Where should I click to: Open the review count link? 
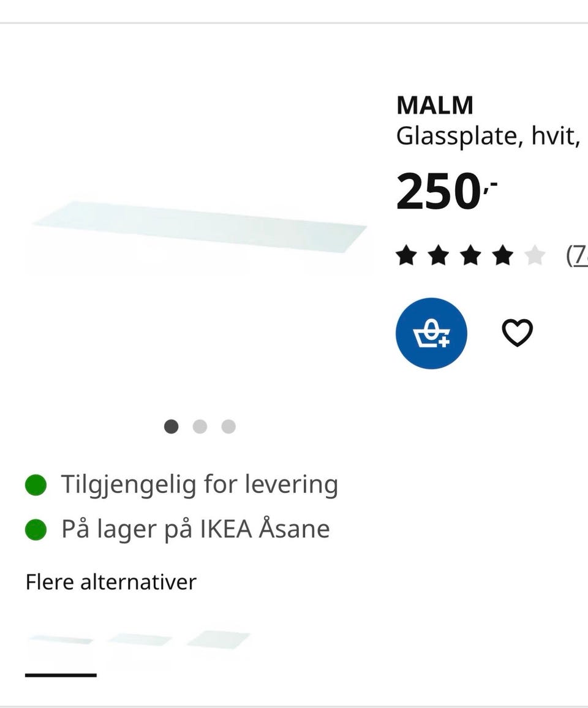click(579, 255)
